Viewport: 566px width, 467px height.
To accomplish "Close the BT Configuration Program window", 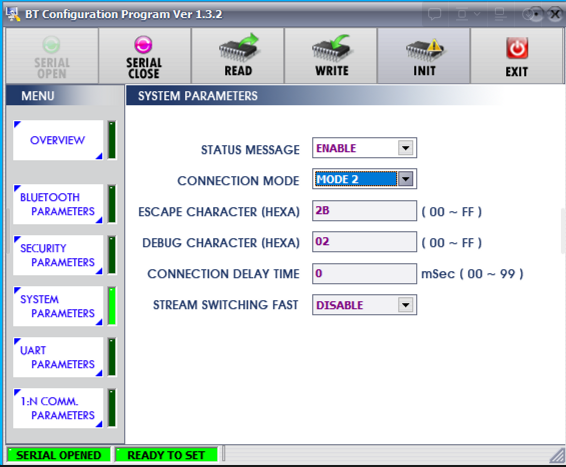I will [x=555, y=14].
